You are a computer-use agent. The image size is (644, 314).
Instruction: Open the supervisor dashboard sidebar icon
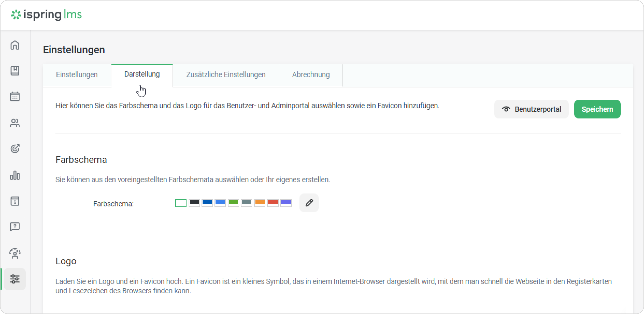(x=15, y=253)
